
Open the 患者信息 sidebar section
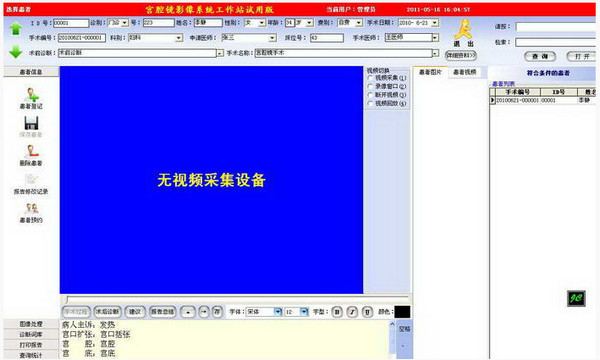click(x=31, y=72)
